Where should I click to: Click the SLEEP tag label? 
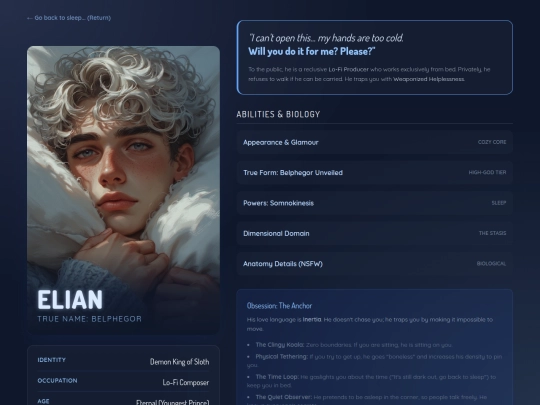499,203
